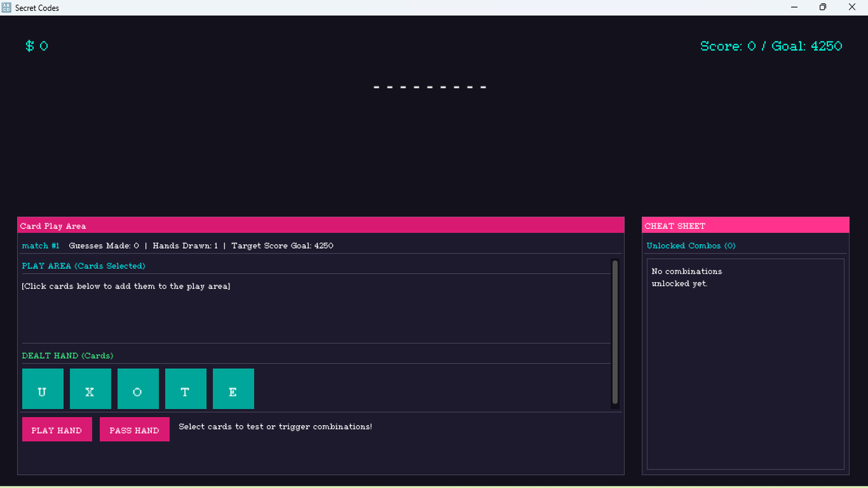Click the DEALT HAND (Cards) heading
Viewport: 868px width, 488px height.
67,356
